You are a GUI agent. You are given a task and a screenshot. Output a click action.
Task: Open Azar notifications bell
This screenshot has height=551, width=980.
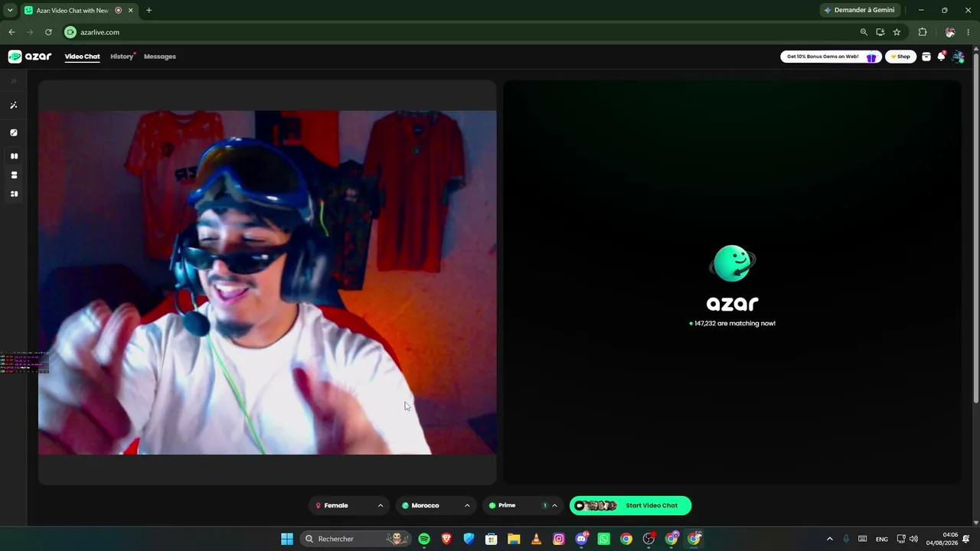tap(942, 57)
